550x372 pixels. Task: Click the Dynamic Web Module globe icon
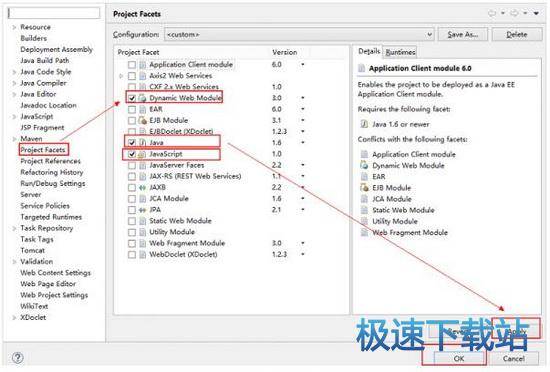coord(142,98)
